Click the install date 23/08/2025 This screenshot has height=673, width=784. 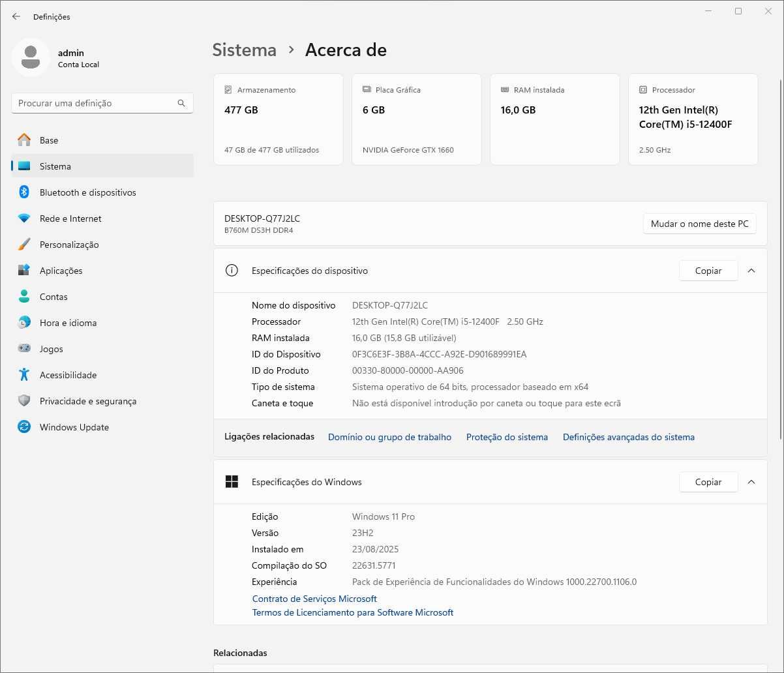[x=375, y=549]
